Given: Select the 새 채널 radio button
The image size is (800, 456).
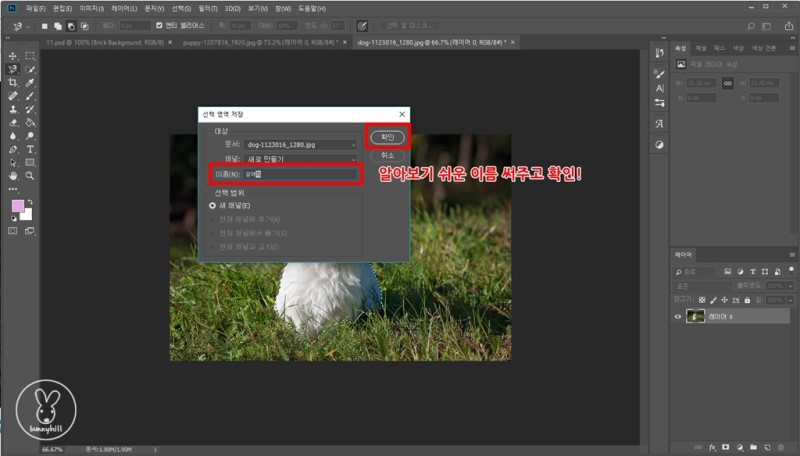Looking at the screenshot, I should [x=212, y=204].
